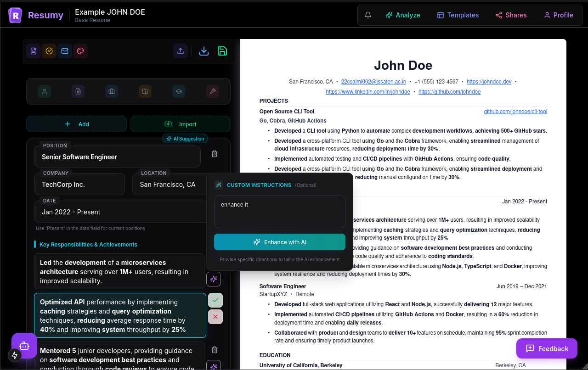Screen dimensions: 588x370
Task: Download the resume with the download icon
Action: point(204,51)
